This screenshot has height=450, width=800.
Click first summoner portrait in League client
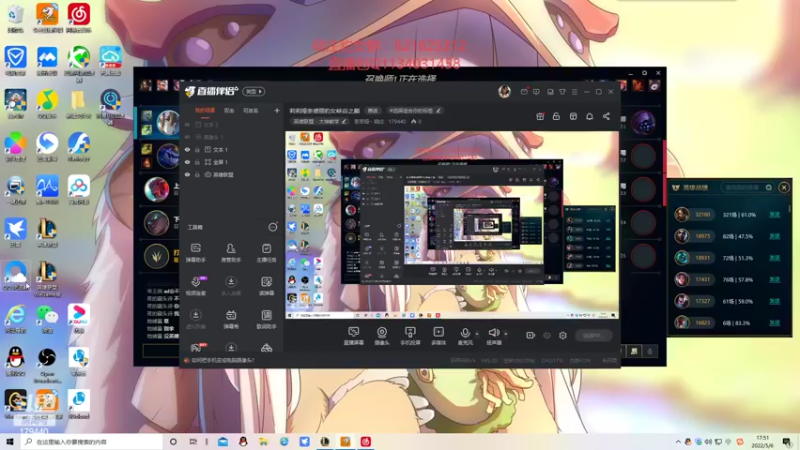(167, 122)
